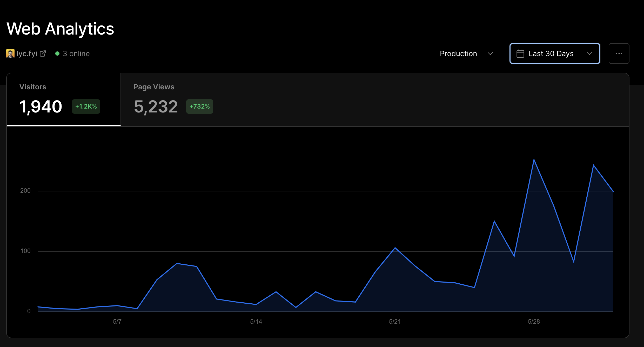Click the 3 online indicator

coord(76,53)
